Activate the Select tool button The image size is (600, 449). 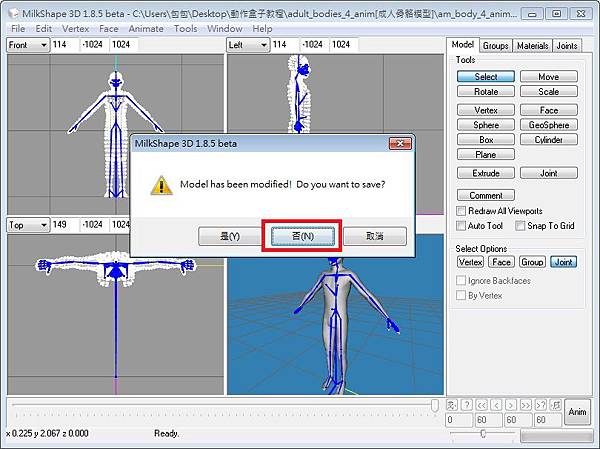(x=486, y=77)
